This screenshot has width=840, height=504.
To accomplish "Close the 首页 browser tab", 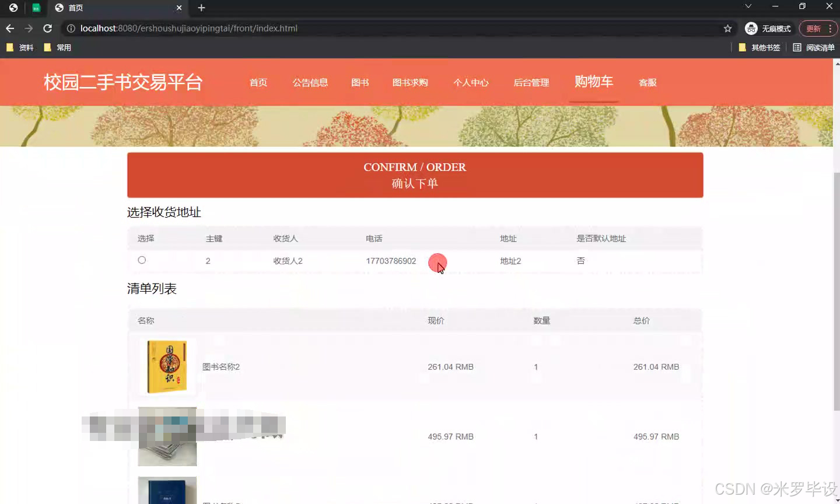I will click(x=179, y=8).
